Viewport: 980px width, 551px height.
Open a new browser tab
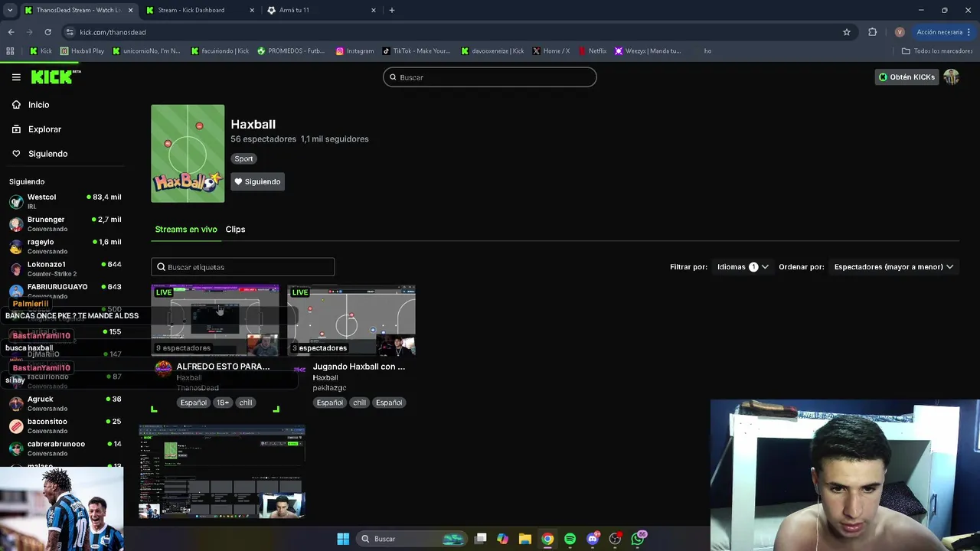tap(392, 10)
